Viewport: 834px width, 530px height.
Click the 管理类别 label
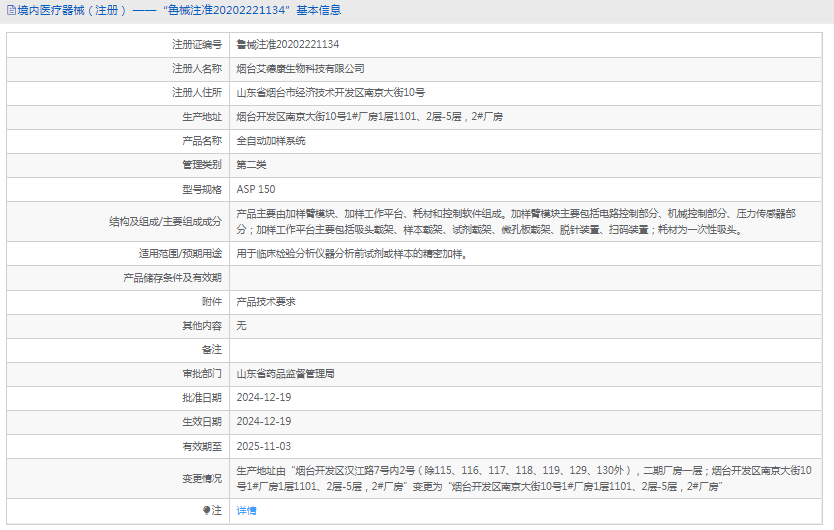pyautogui.click(x=202, y=165)
